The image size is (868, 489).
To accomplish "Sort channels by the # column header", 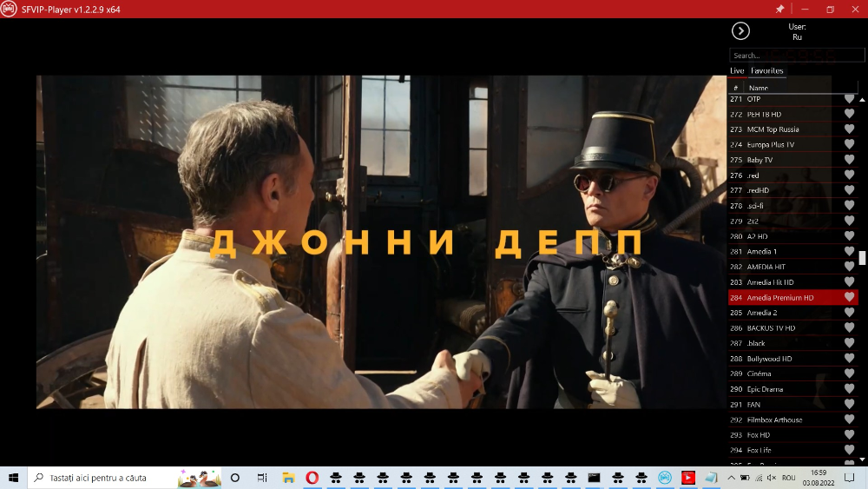I will [735, 88].
